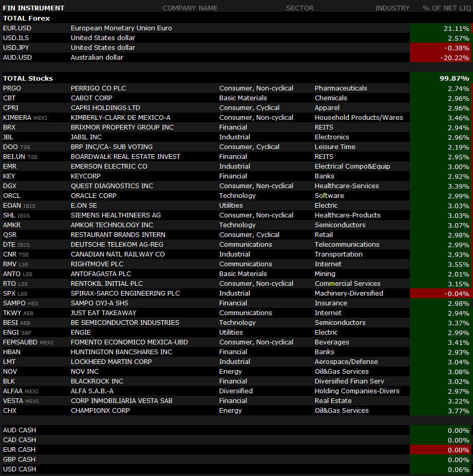Image resolution: width=473 pixels, height=476 pixels.
Task: Click SIEMENS HEALTHINEERS AG name
Action: (116, 215)
